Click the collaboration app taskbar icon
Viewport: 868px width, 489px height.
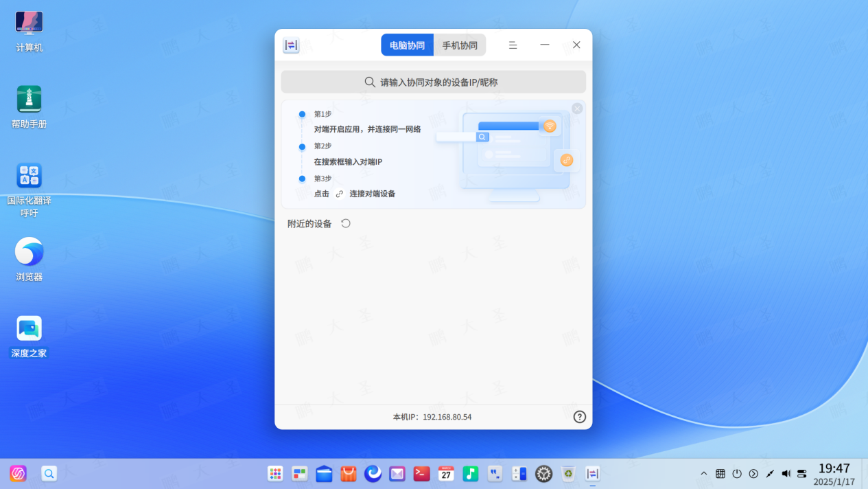593,473
